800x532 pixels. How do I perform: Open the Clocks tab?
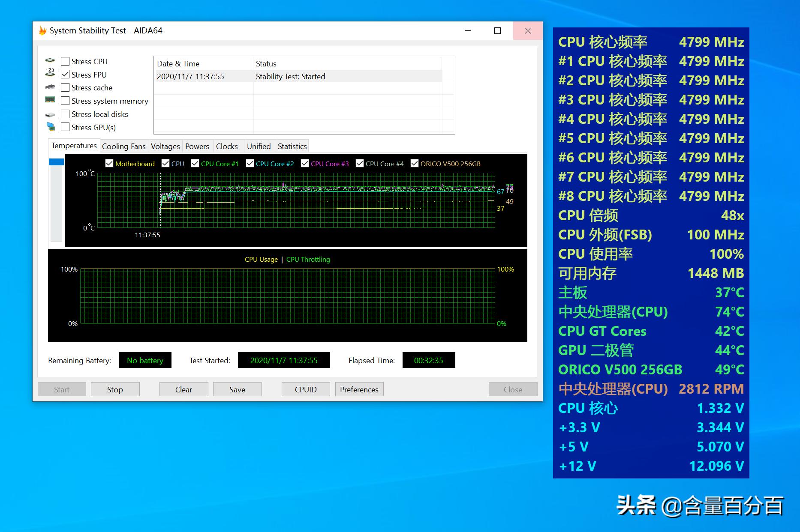pos(227,146)
